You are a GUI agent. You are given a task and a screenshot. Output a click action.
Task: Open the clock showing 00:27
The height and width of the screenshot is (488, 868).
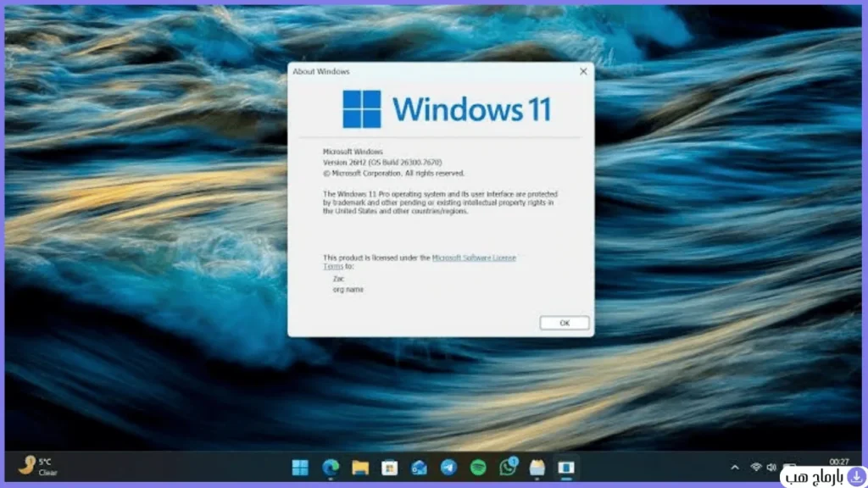pyautogui.click(x=838, y=462)
